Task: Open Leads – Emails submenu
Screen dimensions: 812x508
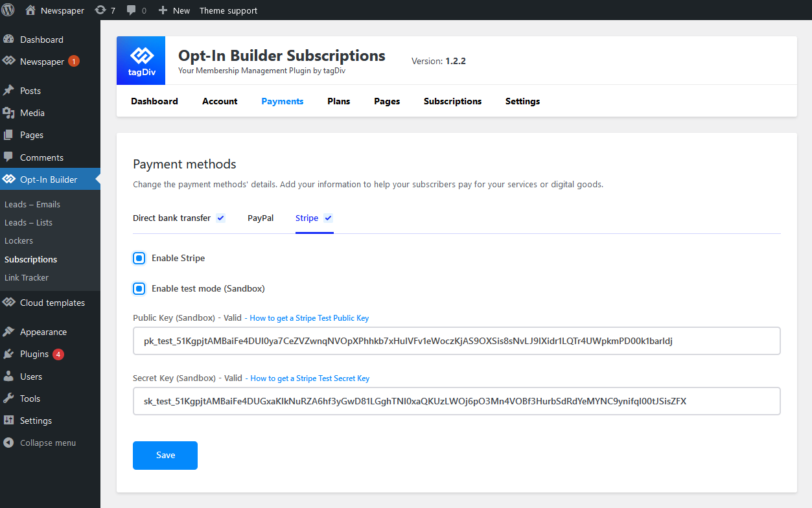Action: point(32,204)
